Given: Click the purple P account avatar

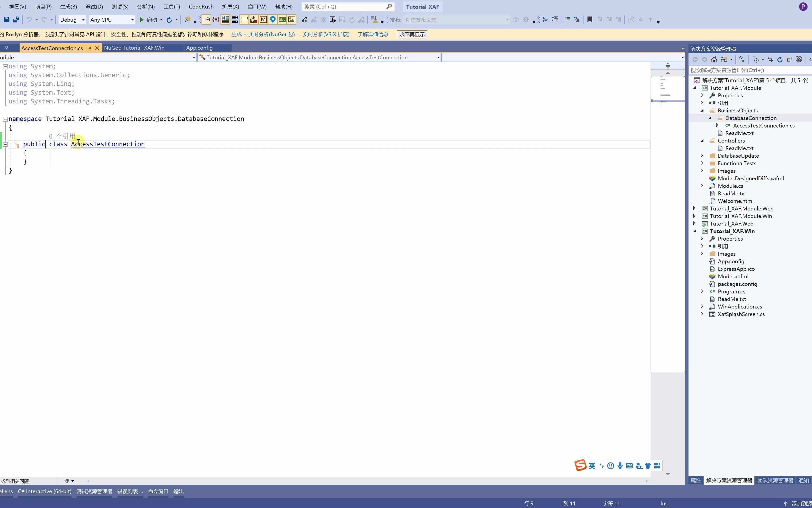Looking at the screenshot, I should [x=803, y=7].
